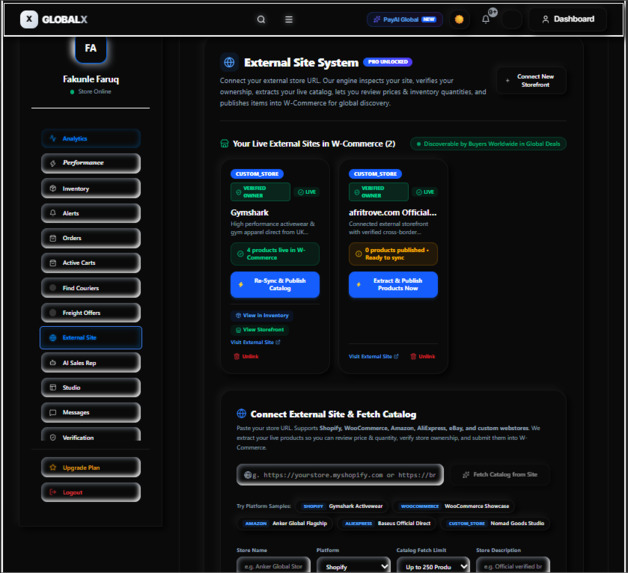
Task: Open Orders sidebar item
Action: coord(91,238)
